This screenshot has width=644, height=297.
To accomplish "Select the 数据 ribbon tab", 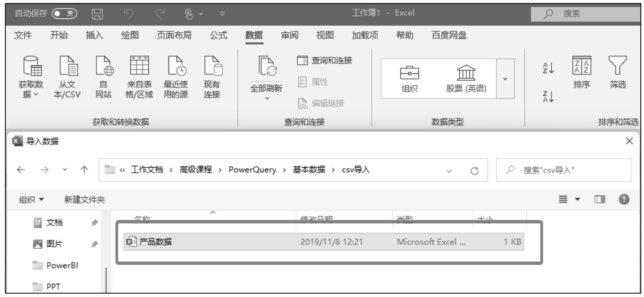I will click(x=254, y=35).
